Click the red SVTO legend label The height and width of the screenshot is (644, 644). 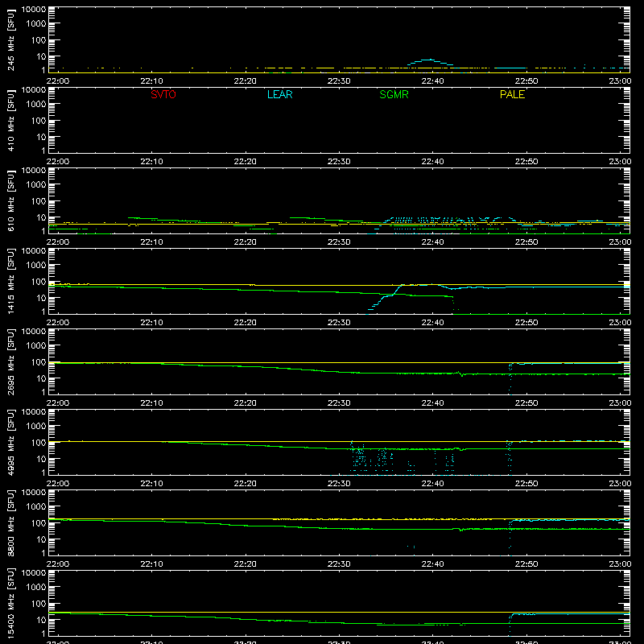(x=163, y=94)
